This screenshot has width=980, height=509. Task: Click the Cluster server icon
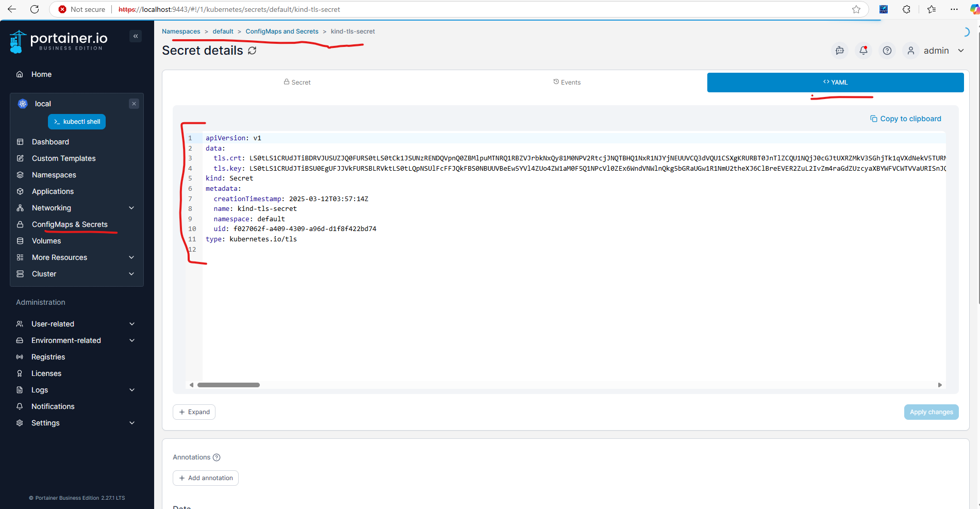tap(20, 274)
